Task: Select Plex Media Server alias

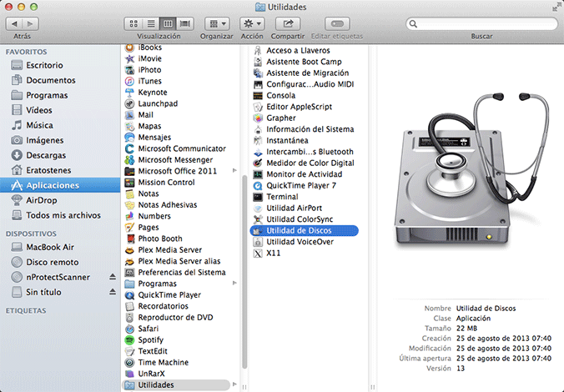Action: coord(179,261)
